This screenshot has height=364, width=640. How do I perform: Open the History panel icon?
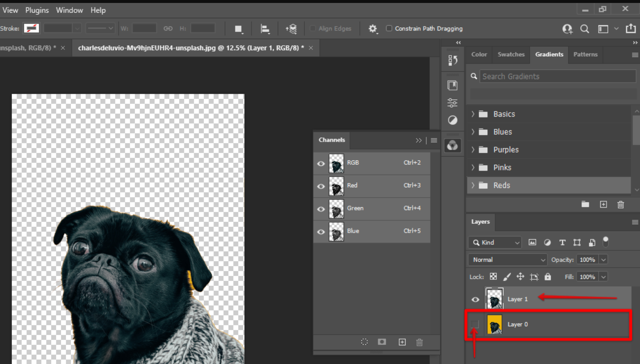452,60
